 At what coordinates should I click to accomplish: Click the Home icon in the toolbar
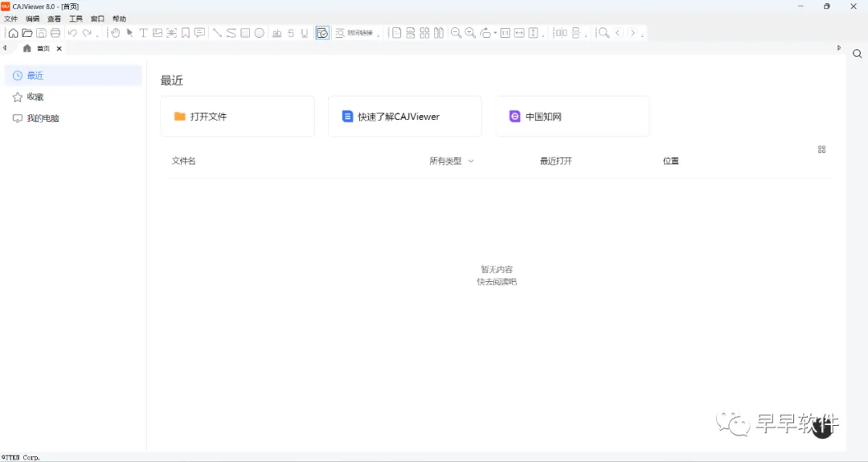point(13,33)
